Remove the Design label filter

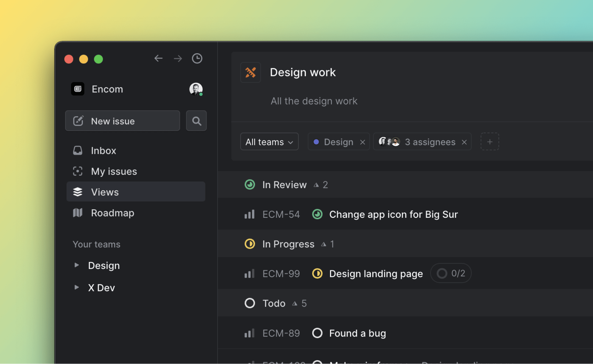click(362, 142)
